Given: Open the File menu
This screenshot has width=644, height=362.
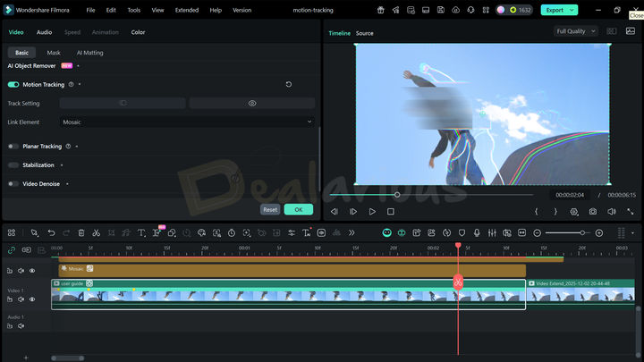Looking at the screenshot, I should point(90,10).
